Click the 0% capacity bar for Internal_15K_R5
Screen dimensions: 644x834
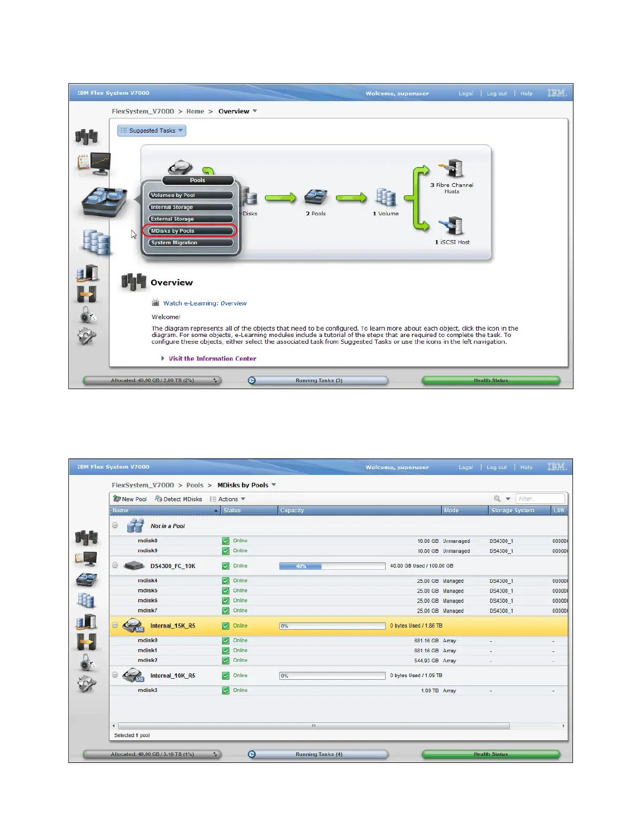coord(333,626)
